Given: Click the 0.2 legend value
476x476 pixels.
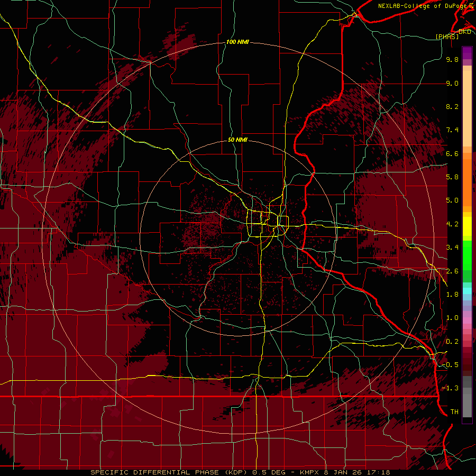Looking at the screenshot, I should click(x=452, y=342).
